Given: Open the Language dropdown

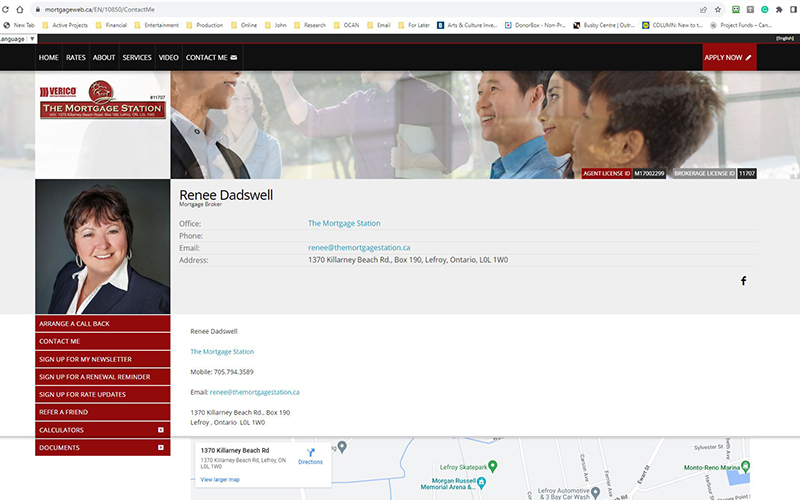Looking at the screenshot, I should (18, 39).
